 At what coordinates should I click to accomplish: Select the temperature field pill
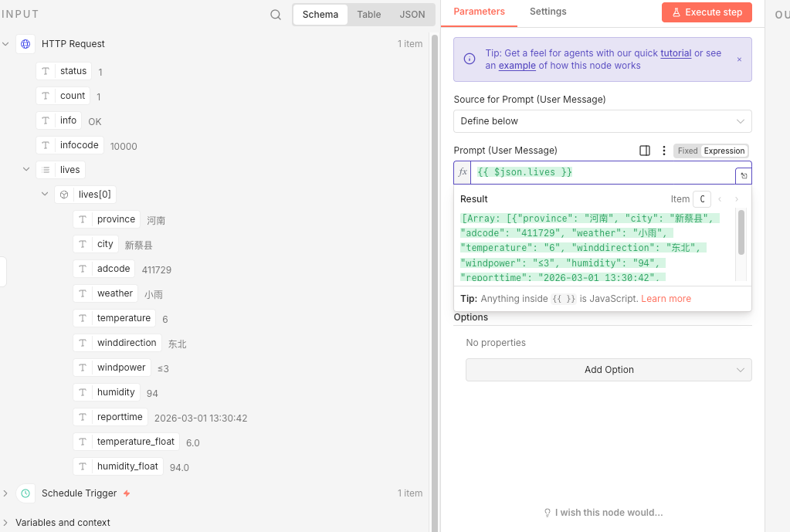click(x=114, y=318)
